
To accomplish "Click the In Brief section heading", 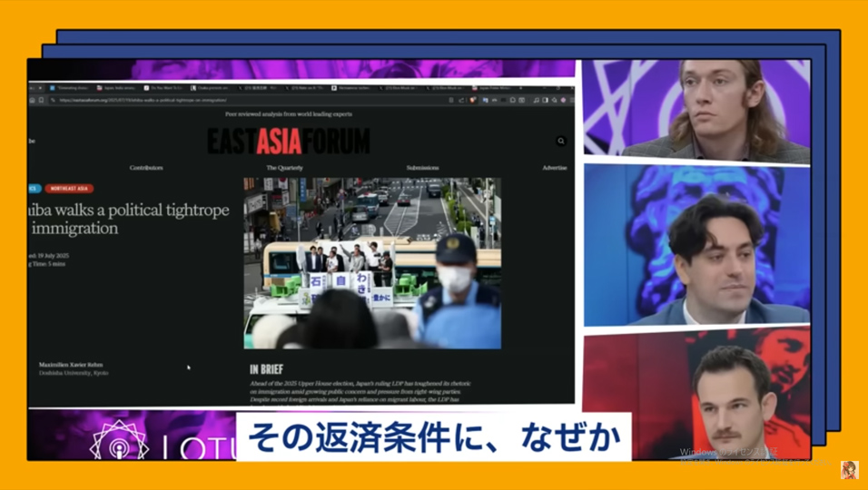I will [267, 370].
